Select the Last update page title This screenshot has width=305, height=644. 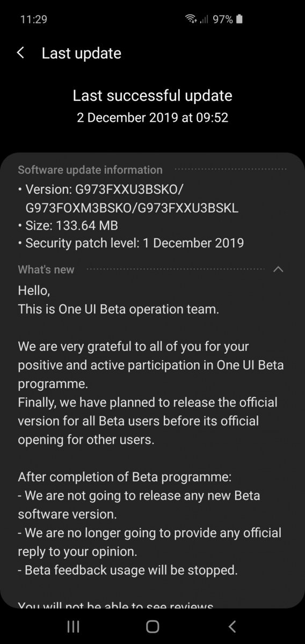82,53
